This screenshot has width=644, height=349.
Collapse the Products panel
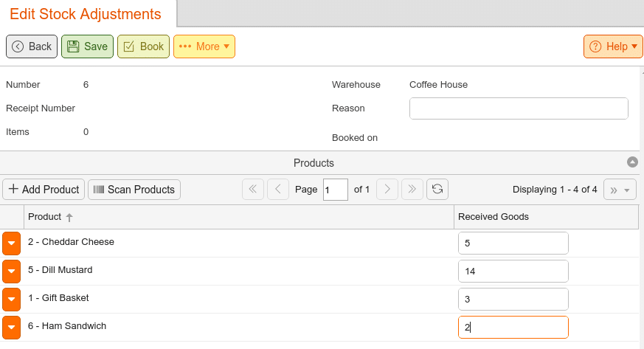[x=632, y=162]
